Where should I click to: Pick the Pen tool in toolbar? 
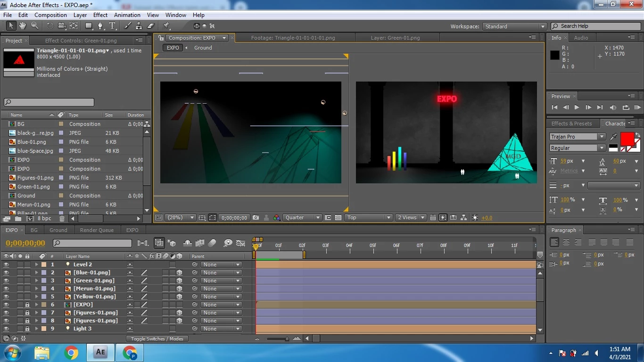point(100,26)
